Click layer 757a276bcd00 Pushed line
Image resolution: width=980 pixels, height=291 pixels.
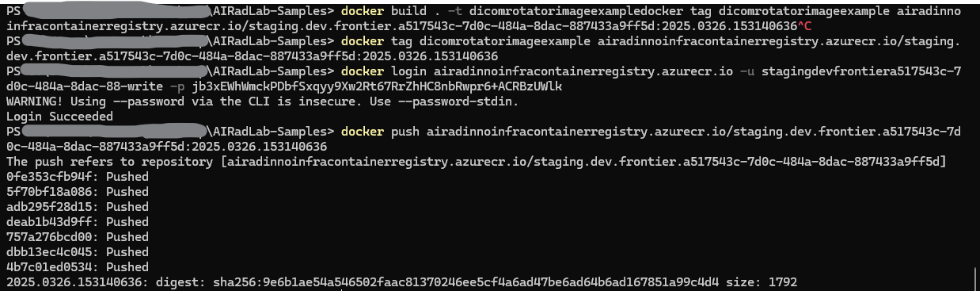77,237
